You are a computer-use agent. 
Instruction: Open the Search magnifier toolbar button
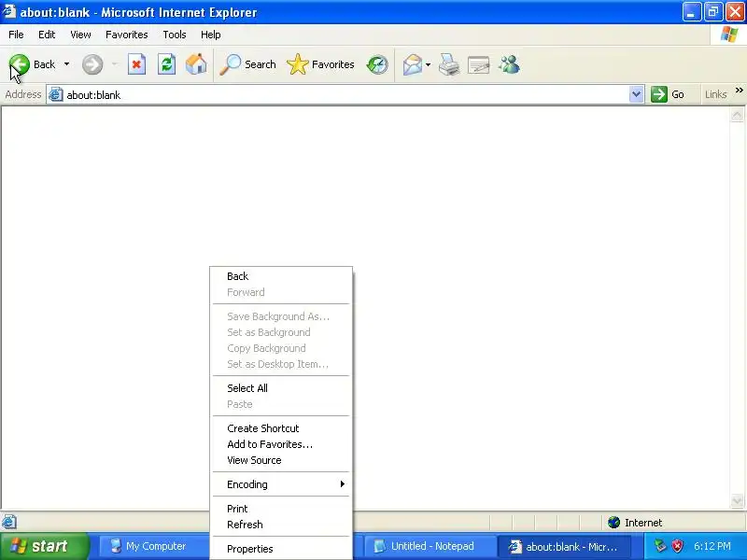click(x=247, y=64)
